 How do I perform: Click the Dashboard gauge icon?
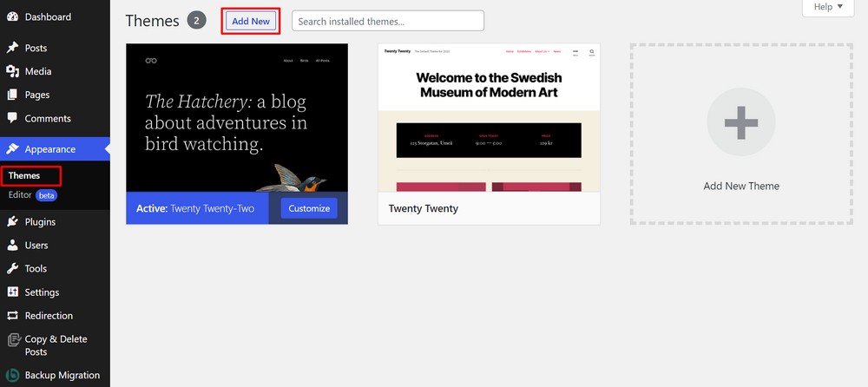(12, 17)
